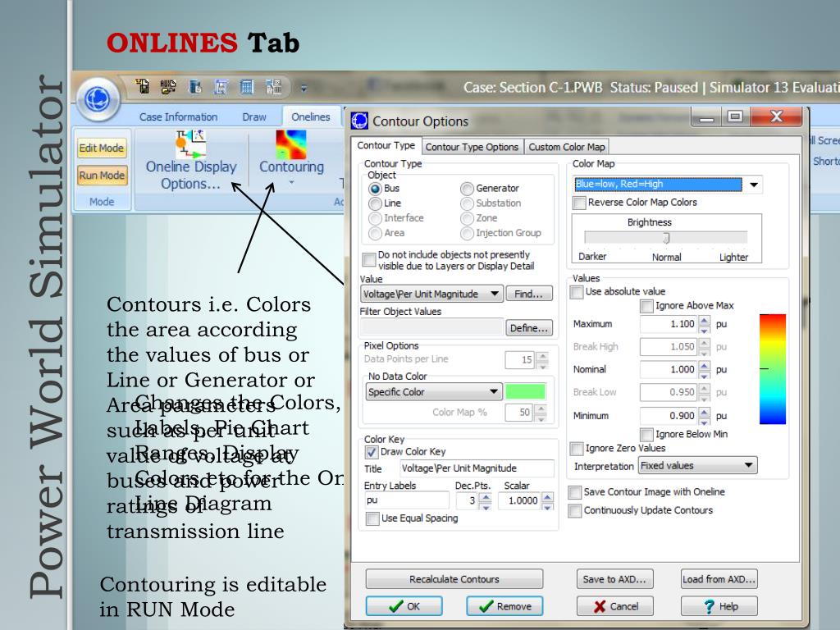Click the rainbow color gradient bar
840x630 pixels.
773,369
